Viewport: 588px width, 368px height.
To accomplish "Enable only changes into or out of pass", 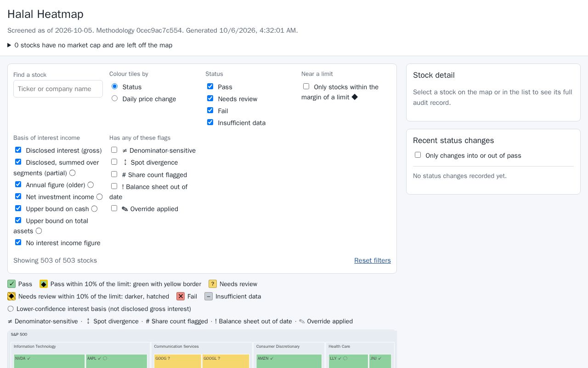I will click(418, 155).
